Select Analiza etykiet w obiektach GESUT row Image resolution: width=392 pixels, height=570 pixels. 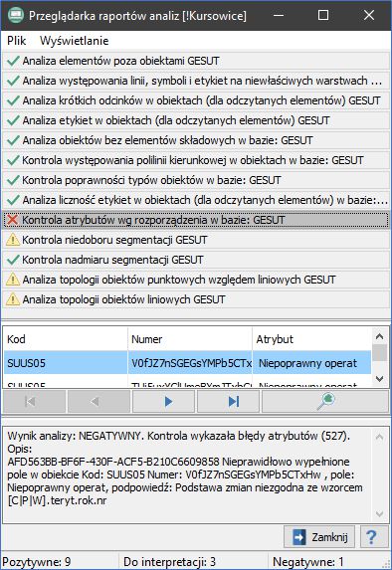click(196, 120)
